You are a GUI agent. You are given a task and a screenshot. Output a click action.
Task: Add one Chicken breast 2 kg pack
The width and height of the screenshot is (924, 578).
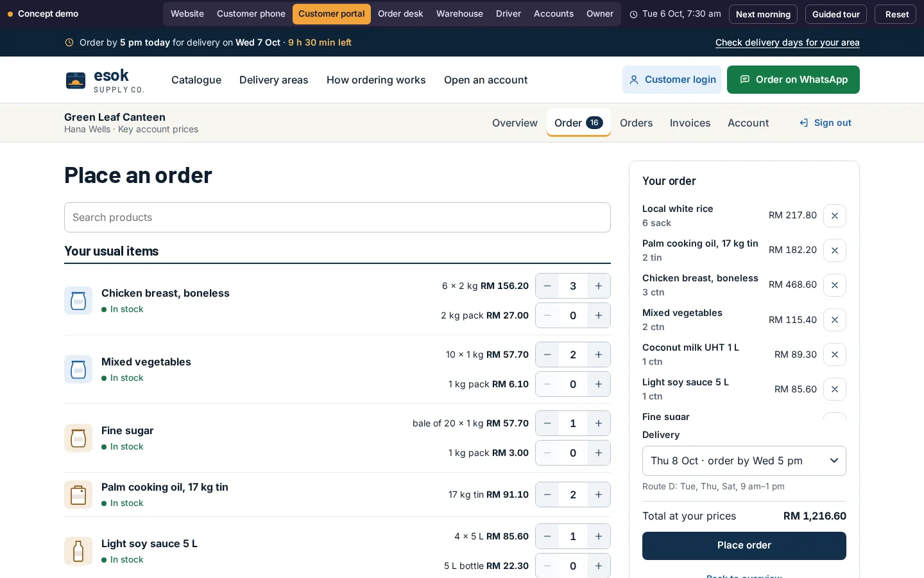click(x=599, y=315)
